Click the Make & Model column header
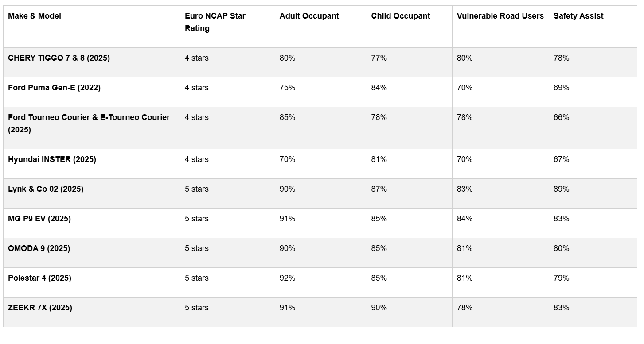The width and height of the screenshot is (644, 344). pyautogui.click(x=35, y=16)
